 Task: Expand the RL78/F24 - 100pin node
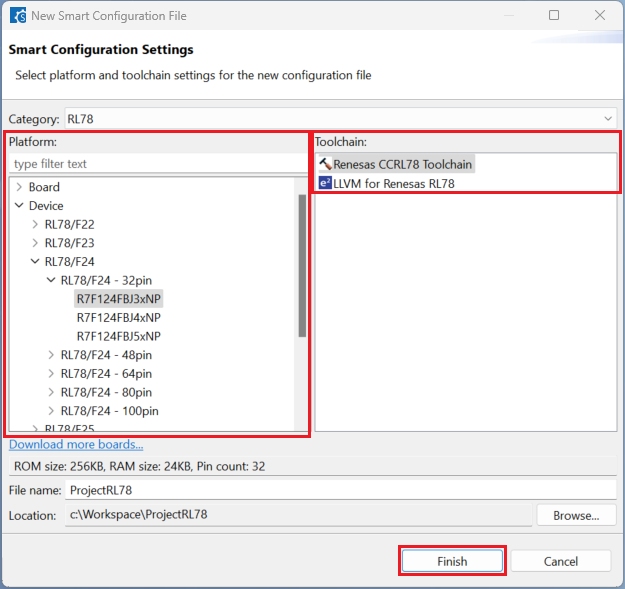(51, 411)
